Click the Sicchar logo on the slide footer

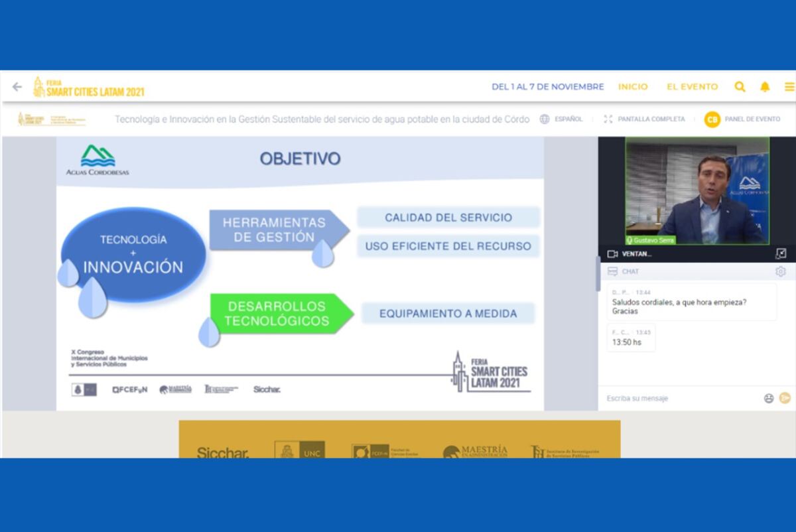click(x=267, y=389)
